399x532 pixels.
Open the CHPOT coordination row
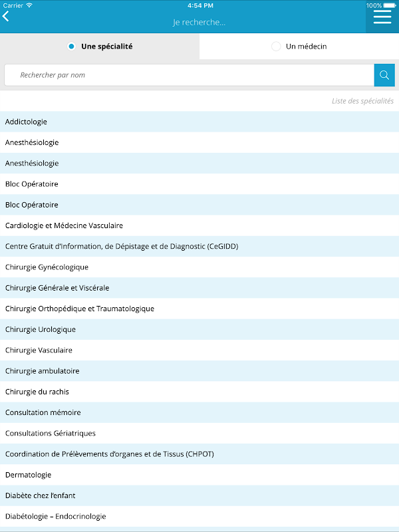199,454
